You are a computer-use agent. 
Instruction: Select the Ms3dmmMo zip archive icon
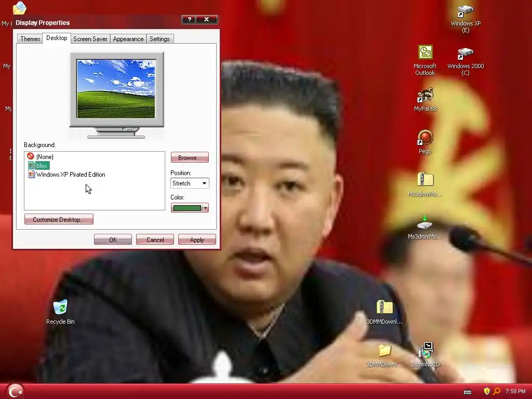(425, 184)
